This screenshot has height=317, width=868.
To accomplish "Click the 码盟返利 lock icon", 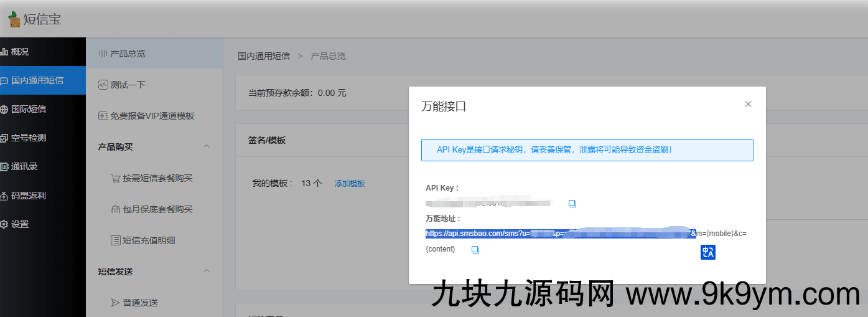I will coord(4,195).
